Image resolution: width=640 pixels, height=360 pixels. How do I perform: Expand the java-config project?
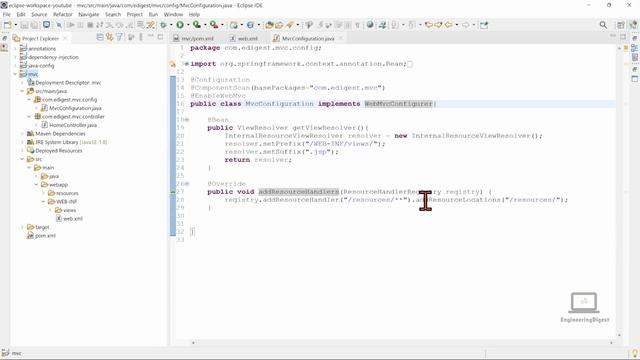(x=16, y=66)
